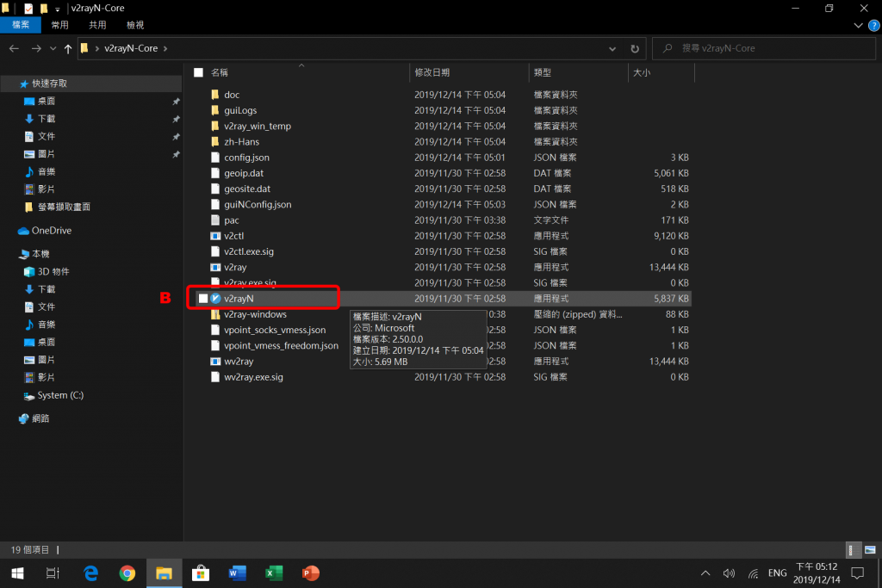
Task: Open the taskbar clock and date
Action: tap(817, 573)
